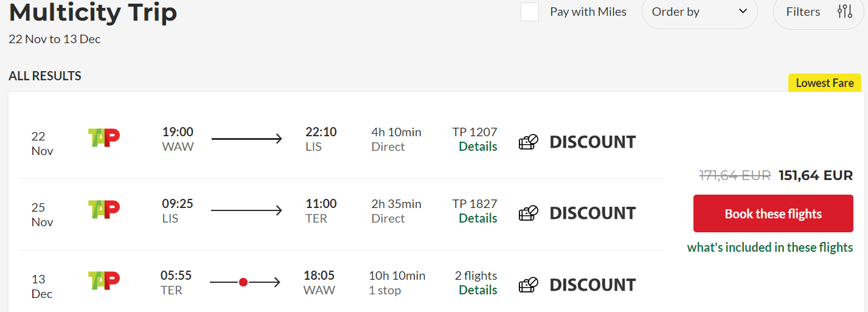The height and width of the screenshot is (312, 868).
Task: View Details for the 2 flights leg
Action: click(478, 290)
